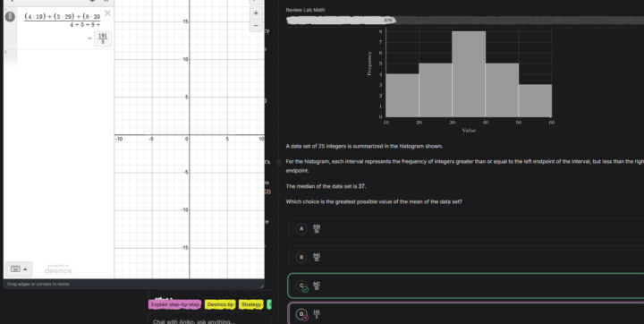Focus the expression 1 formula field
This screenshot has height=324, width=644.
click(62, 20)
